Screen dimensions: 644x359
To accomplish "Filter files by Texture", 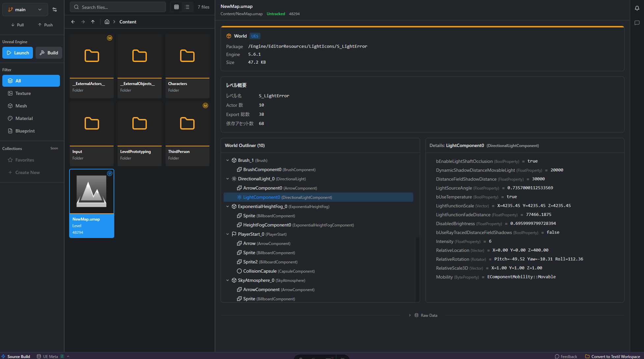I will pos(23,93).
